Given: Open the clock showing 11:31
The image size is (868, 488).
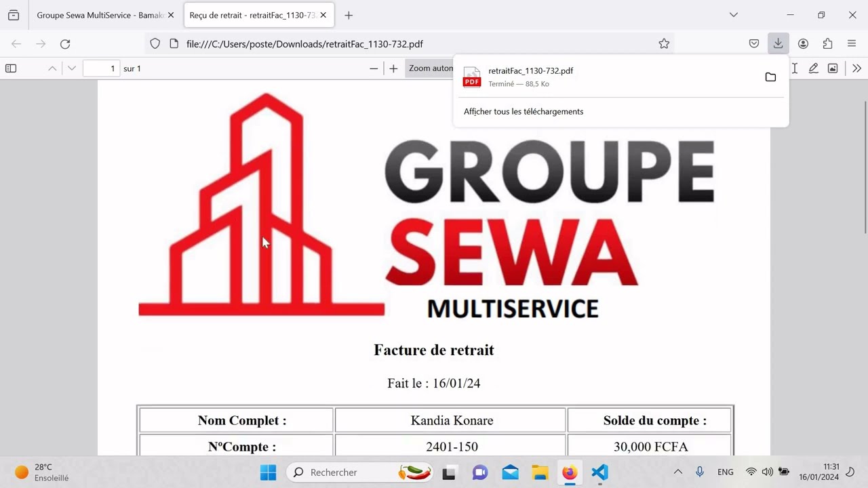Looking at the screenshot, I should point(818,472).
